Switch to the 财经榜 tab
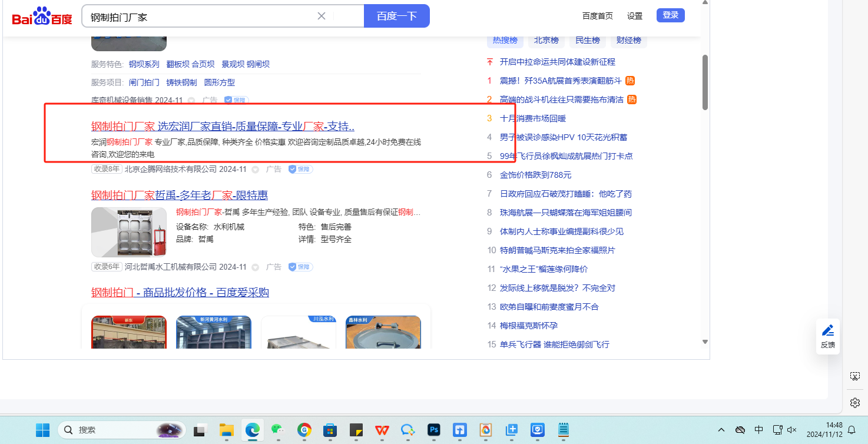The image size is (868, 444). 628,40
